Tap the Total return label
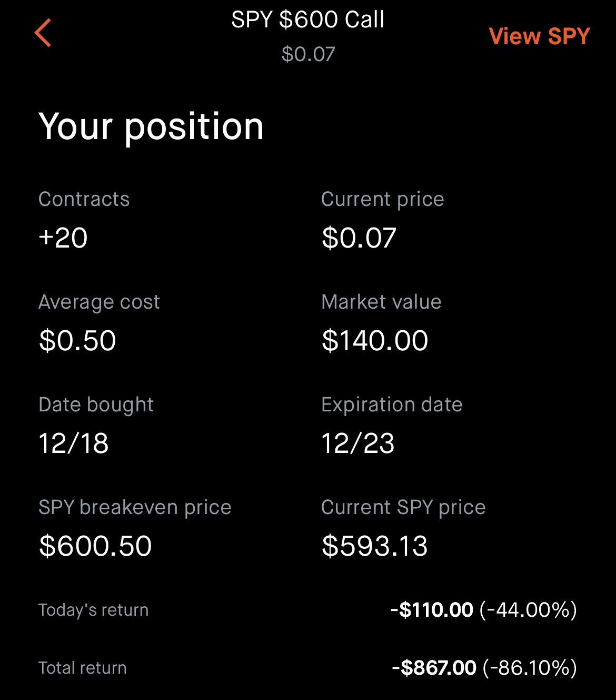The image size is (616, 700). point(83,668)
